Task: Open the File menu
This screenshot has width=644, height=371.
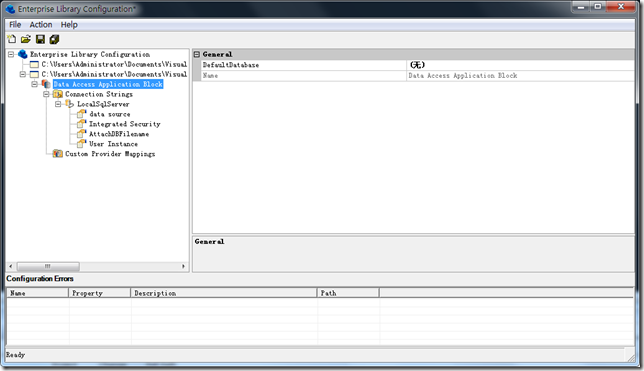Action: 15,25
